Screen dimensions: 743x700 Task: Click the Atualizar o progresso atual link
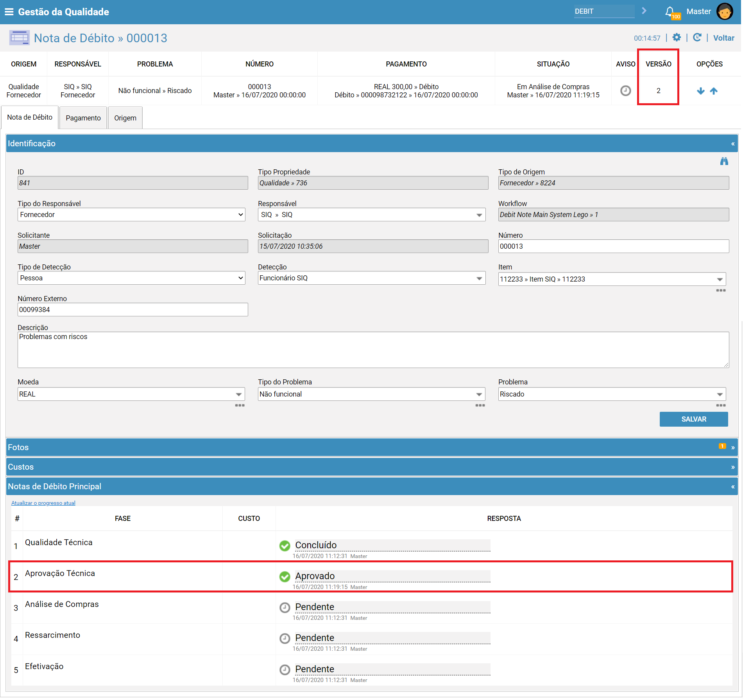click(43, 503)
